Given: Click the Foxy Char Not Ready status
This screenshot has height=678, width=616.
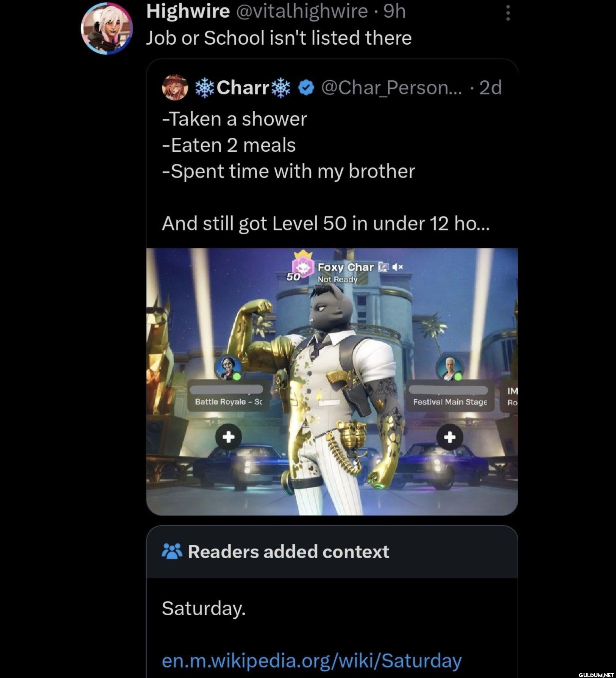Looking at the screenshot, I should tap(337, 279).
